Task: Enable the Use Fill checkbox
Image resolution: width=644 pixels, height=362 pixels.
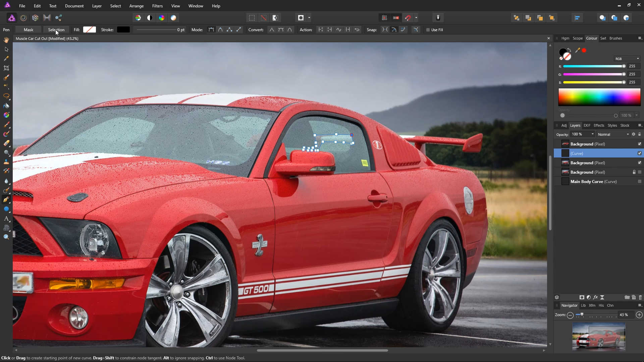Action: [x=428, y=30]
